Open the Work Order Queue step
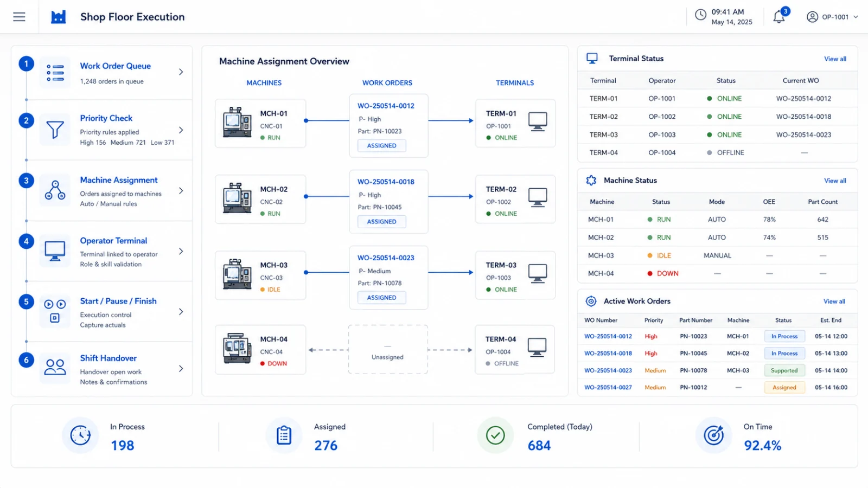The image size is (868, 488). click(x=102, y=73)
